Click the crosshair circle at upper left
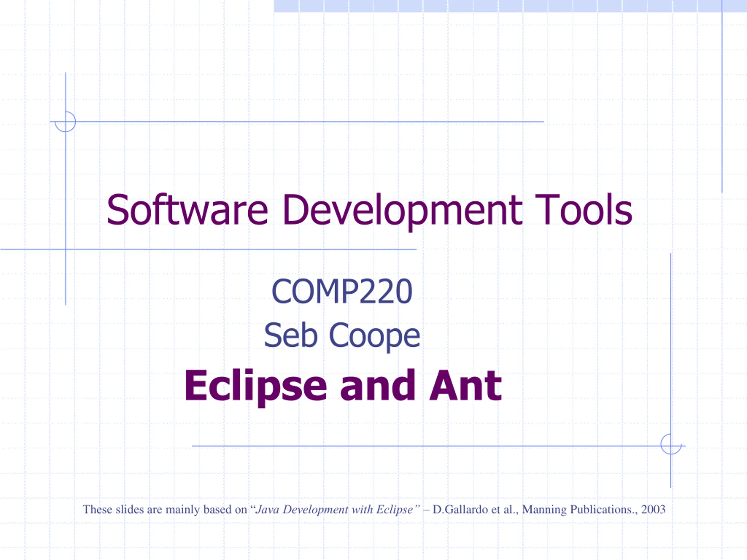Viewport: 747px width, 560px height. click(x=65, y=122)
